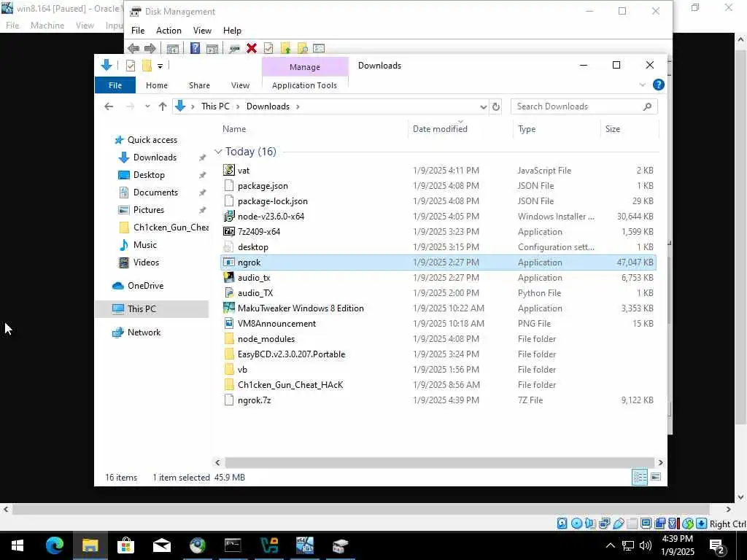Open the View ribbon tab in Explorer
Screen dimensions: 747x560
(240, 85)
